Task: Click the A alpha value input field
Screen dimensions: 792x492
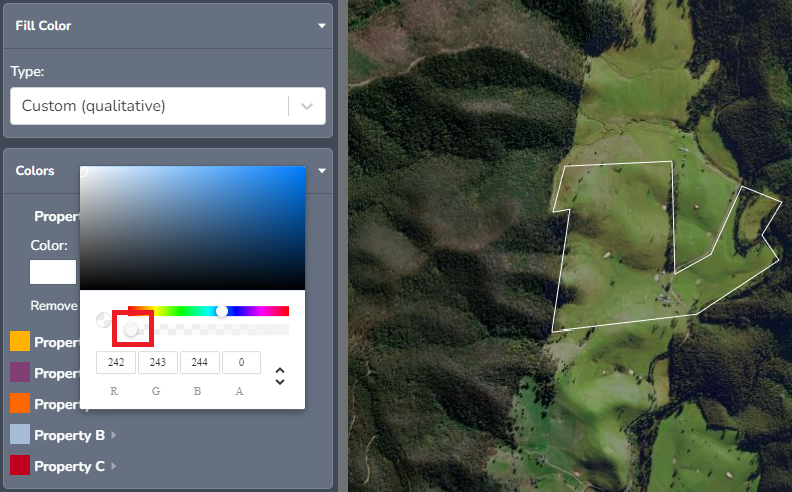Action: point(240,362)
